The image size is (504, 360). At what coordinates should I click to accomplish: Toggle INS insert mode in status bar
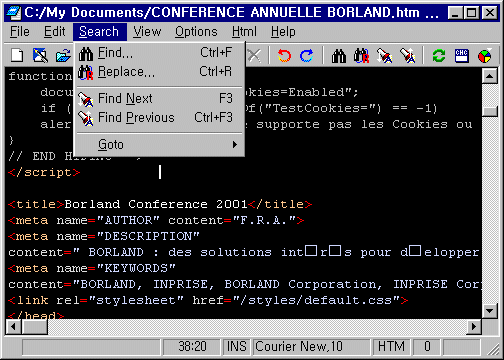click(236, 346)
